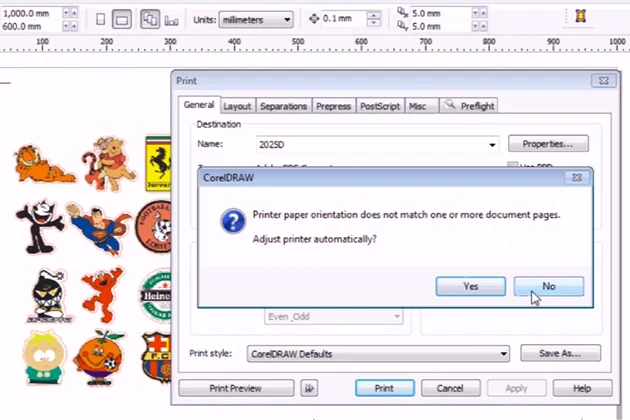The image size is (630, 420).
Task: Click the nudge offset icon
Action: [x=314, y=18]
